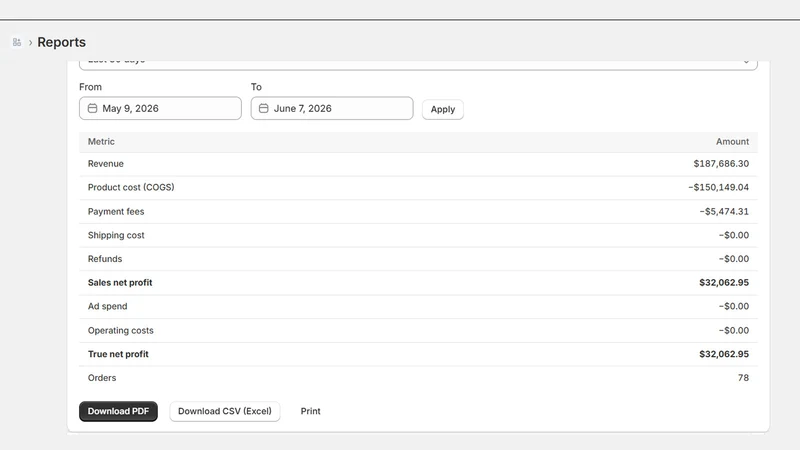Select the orders count 78

(x=743, y=378)
